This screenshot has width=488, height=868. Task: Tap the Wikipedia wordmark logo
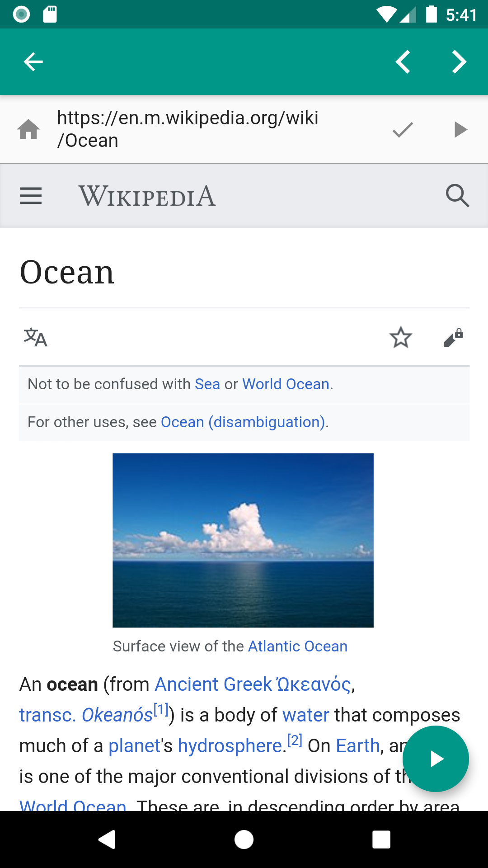(147, 196)
